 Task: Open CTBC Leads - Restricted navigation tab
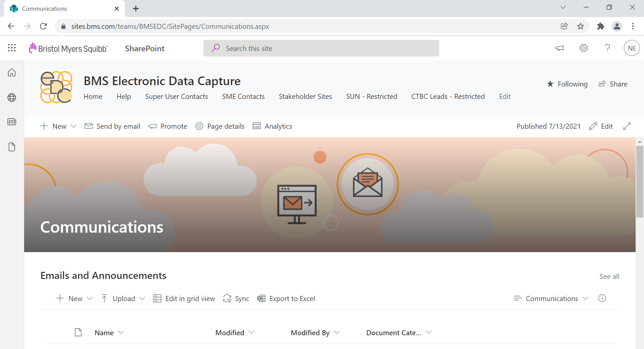(x=448, y=97)
